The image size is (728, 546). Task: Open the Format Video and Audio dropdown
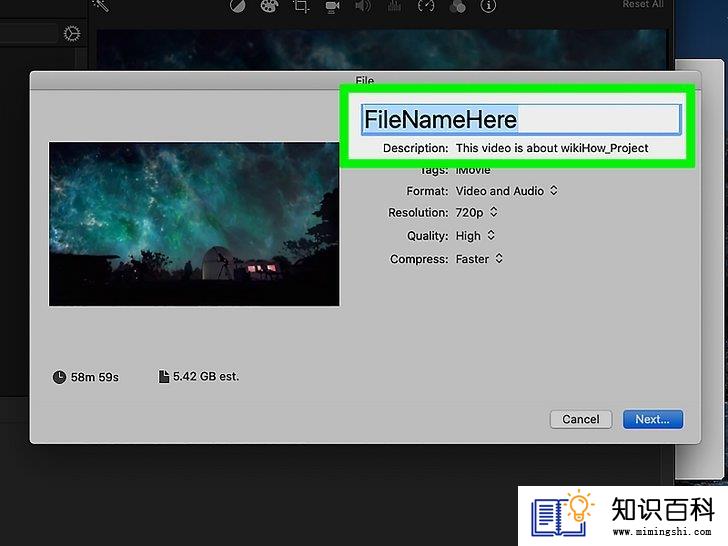[506, 191]
